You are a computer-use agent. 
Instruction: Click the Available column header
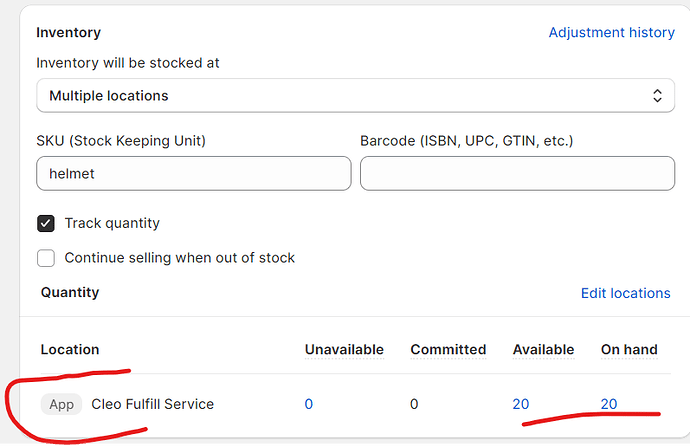tap(543, 349)
